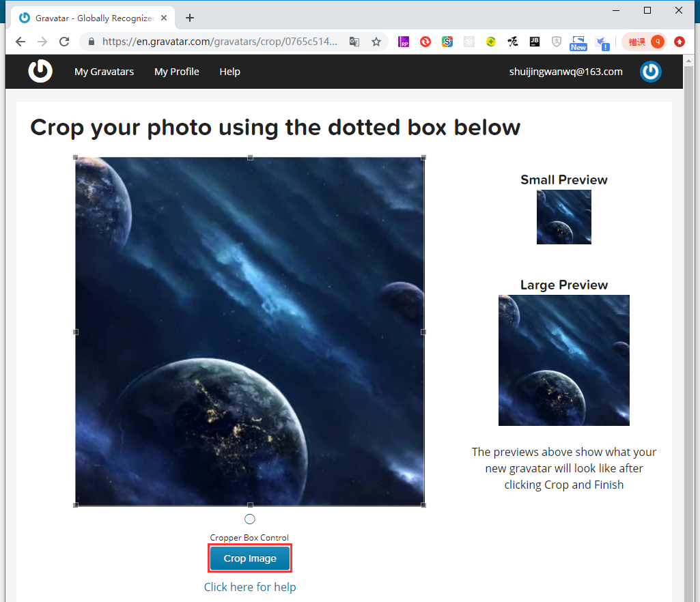Click the Small Preview thumbnail
Screen dimensions: 700x602
pyautogui.click(x=563, y=217)
